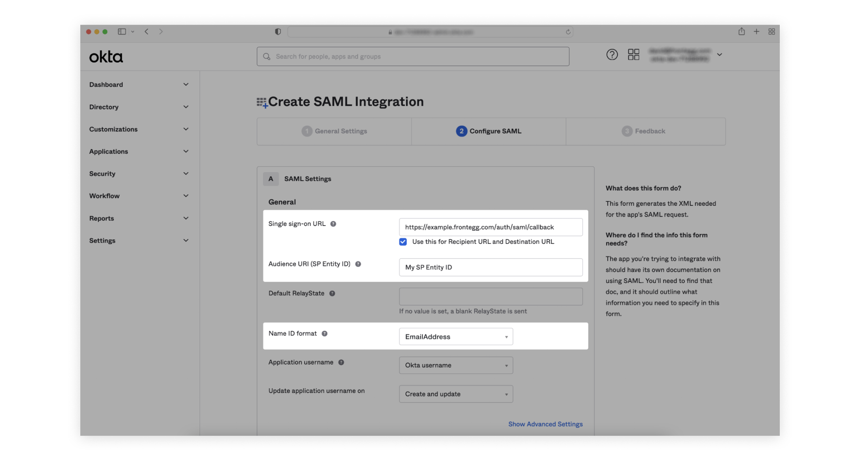The image size is (868, 467).
Task: Click help icon beside Audience URI label
Action: 358,264
